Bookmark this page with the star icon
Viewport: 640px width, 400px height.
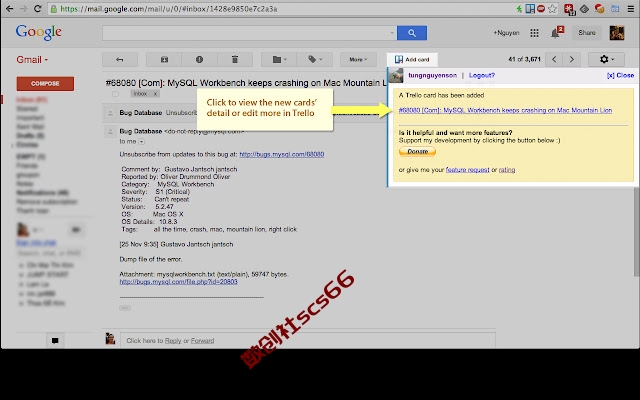click(x=552, y=9)
